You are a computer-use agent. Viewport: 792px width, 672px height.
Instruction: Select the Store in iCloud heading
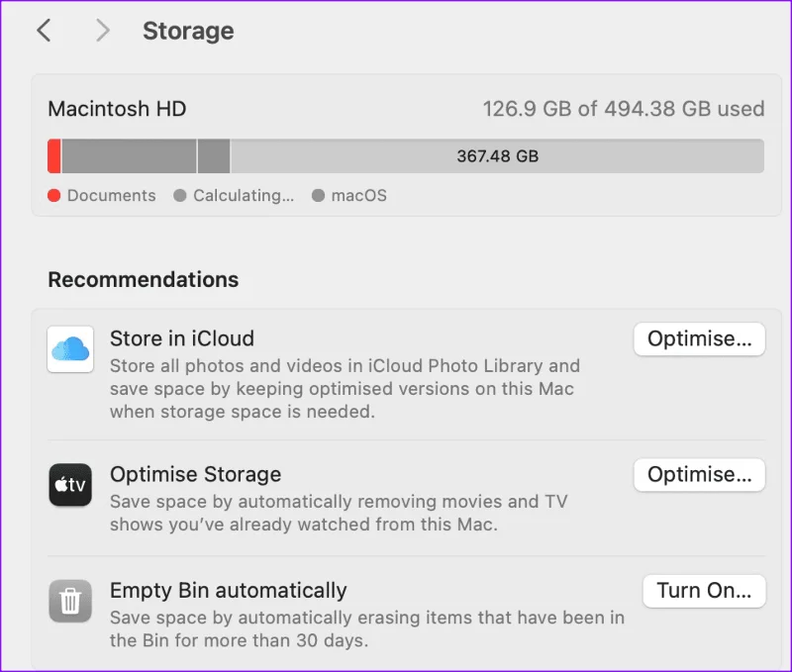point(182,338)
